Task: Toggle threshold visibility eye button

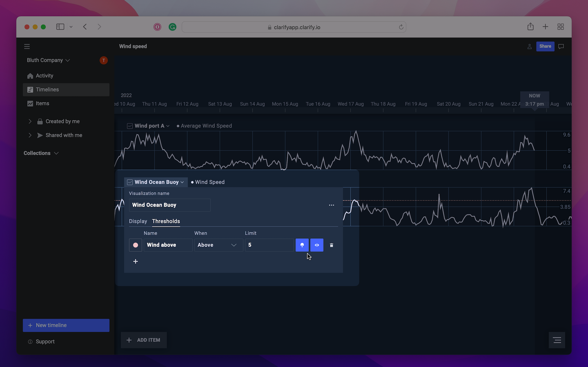Action: point(317,245)
